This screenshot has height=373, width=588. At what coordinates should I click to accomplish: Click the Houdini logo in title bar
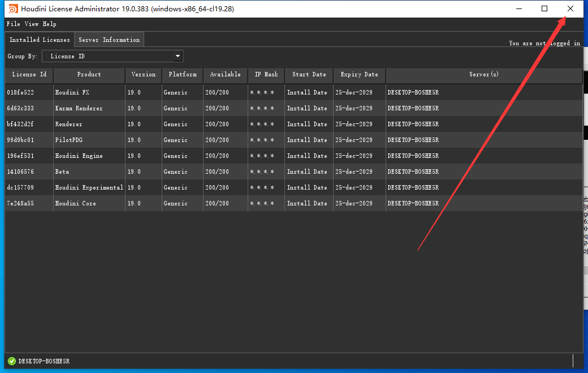[x=11, y=8]
